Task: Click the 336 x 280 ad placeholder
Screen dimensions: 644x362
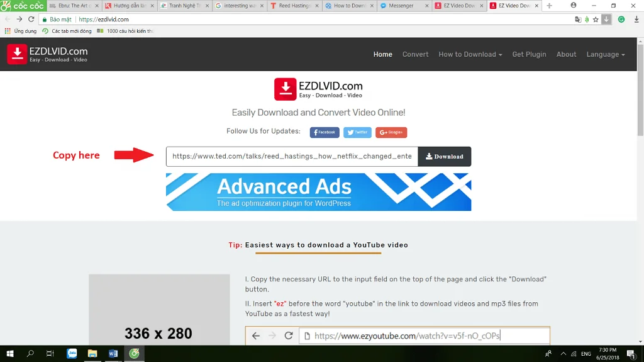Action: pos(159,310)
